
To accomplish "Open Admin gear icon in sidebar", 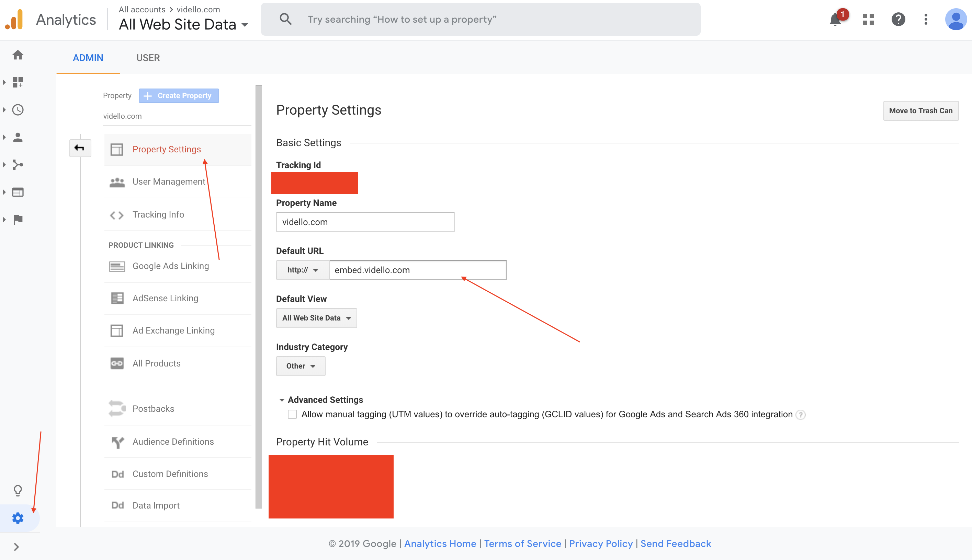I will tap(18, 518).
